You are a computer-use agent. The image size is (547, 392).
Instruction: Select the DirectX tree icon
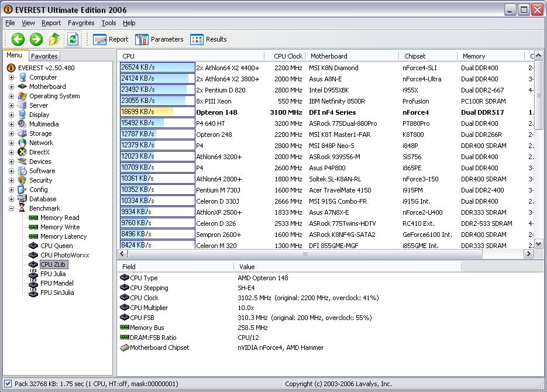click(x=22, y=152)
